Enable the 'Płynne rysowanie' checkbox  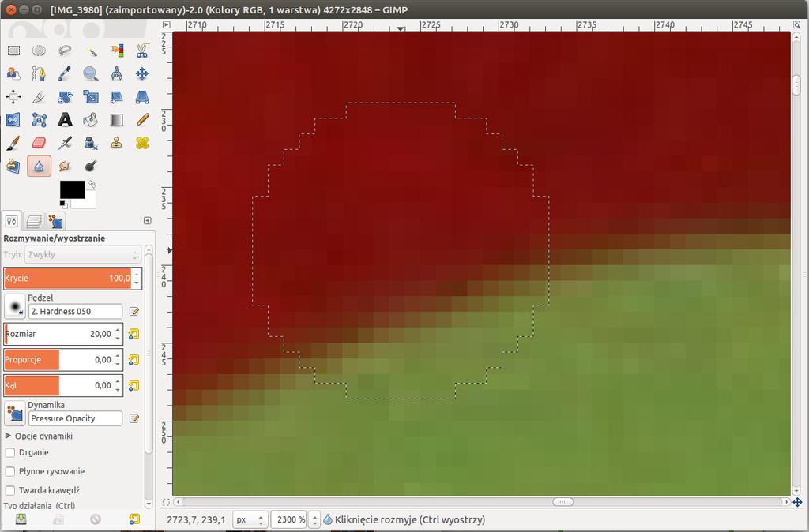9,472
